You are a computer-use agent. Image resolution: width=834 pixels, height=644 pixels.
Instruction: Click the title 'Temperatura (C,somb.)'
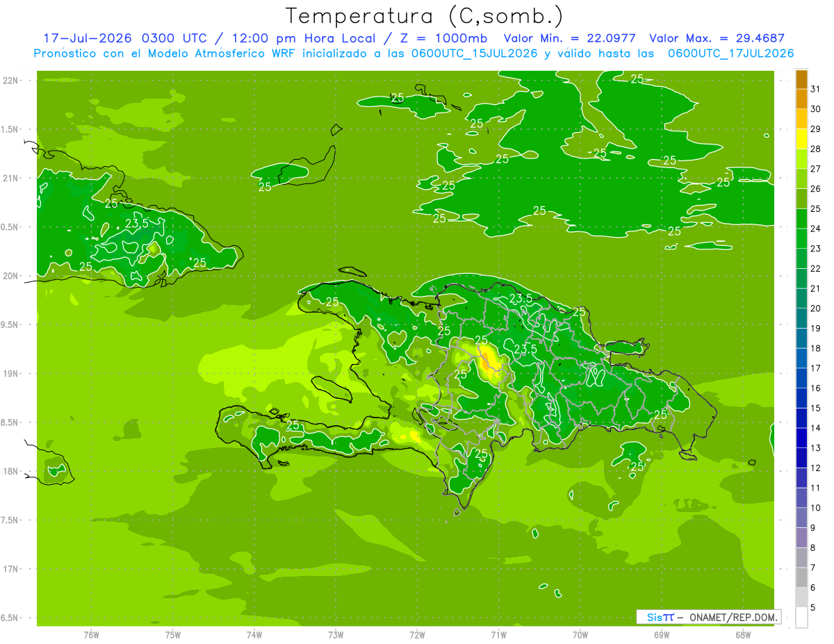click(x=425, y=15)
